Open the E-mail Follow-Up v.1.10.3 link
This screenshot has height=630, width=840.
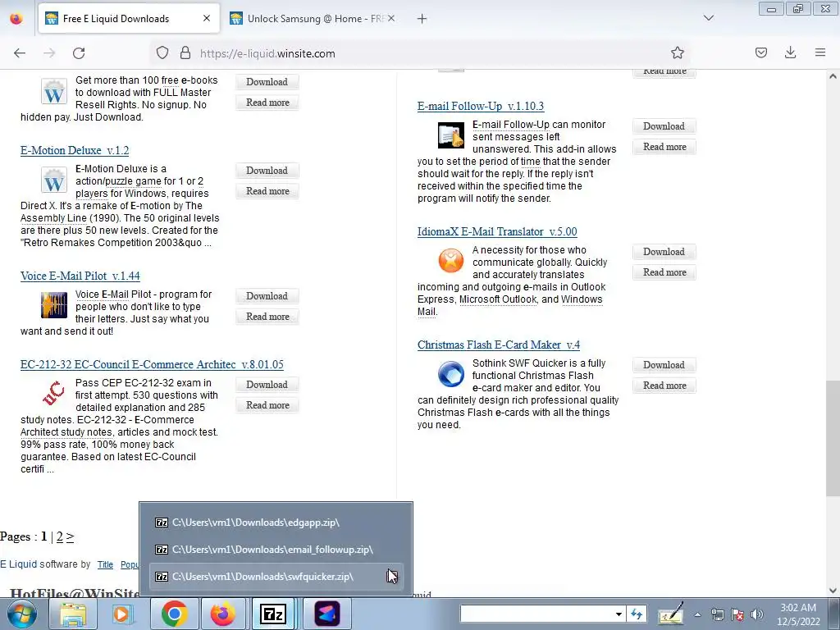pyautogui.click(x=481, y=106)
